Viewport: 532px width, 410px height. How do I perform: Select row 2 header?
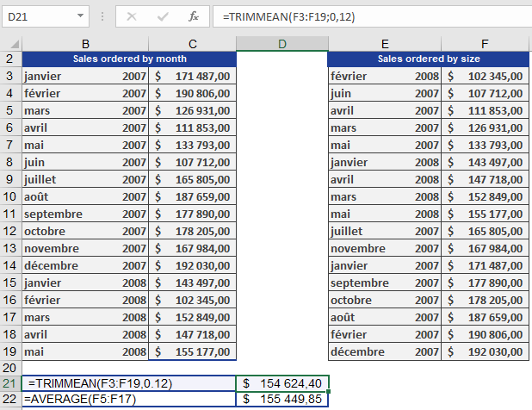pos(10,59)
